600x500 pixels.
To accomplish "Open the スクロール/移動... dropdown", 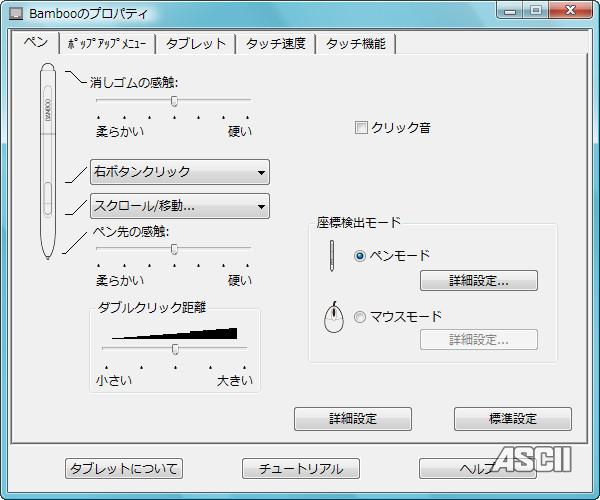I will point(180,206).
